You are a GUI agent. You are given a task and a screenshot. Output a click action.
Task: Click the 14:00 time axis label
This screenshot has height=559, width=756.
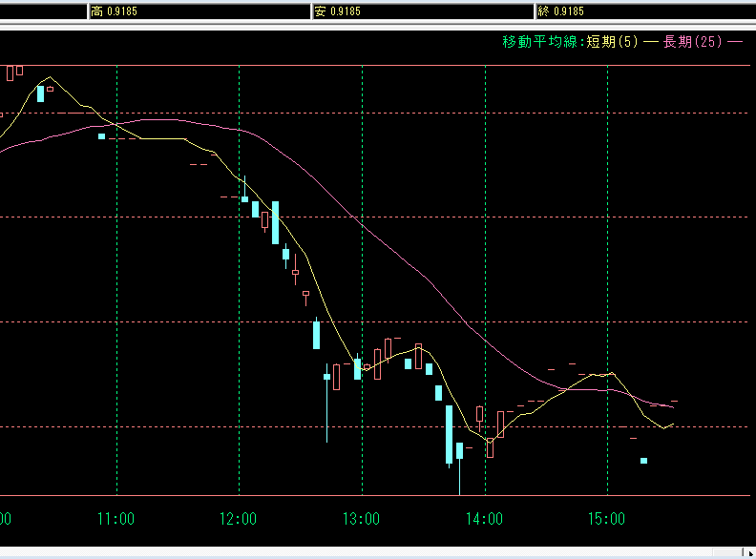tap(484, 519)
